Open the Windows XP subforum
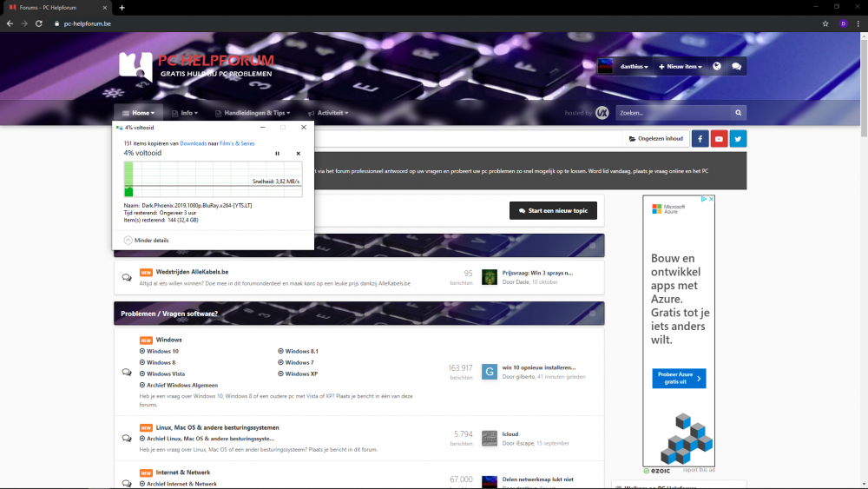 (301, 373)
